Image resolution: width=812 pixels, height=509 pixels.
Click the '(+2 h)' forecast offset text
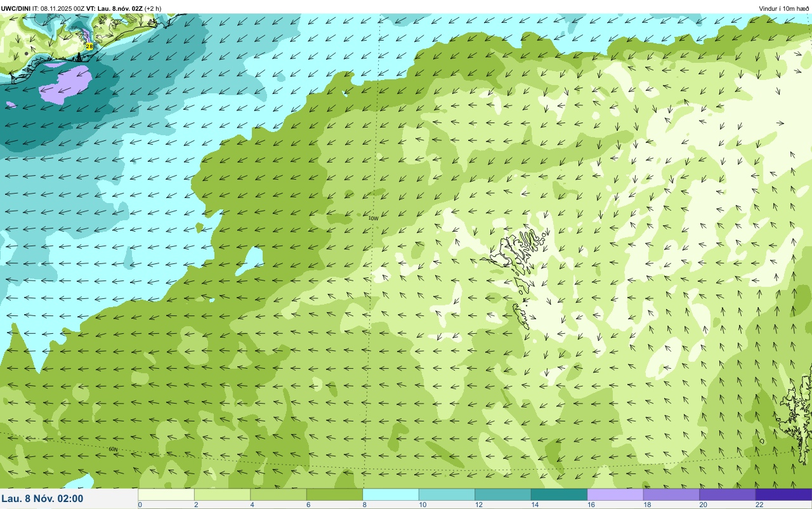pos(153,8)
